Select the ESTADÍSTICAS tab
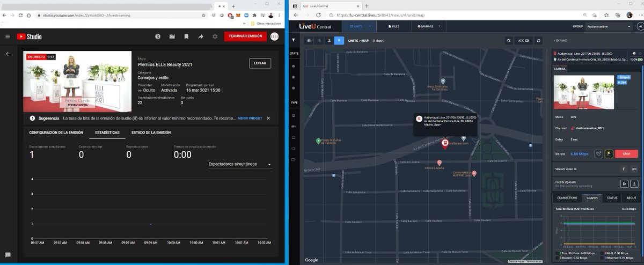This screenshot has height=265, width=644. (x=107, y=132)
